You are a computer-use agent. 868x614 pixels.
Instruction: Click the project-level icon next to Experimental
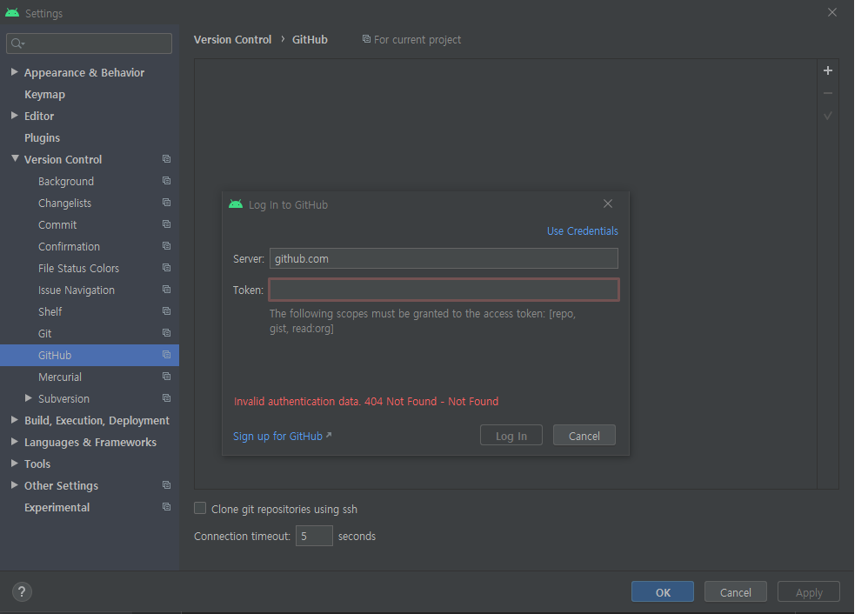pos(166,506)
